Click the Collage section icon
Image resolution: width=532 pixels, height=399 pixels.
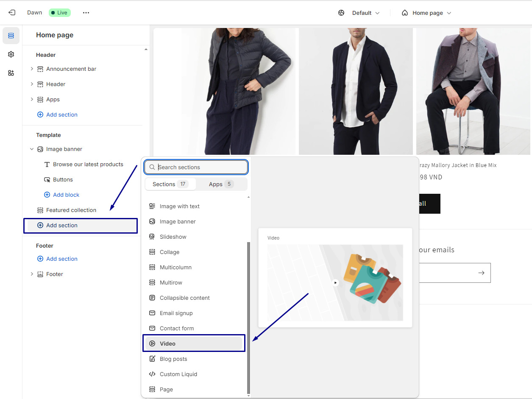[152, 252]
